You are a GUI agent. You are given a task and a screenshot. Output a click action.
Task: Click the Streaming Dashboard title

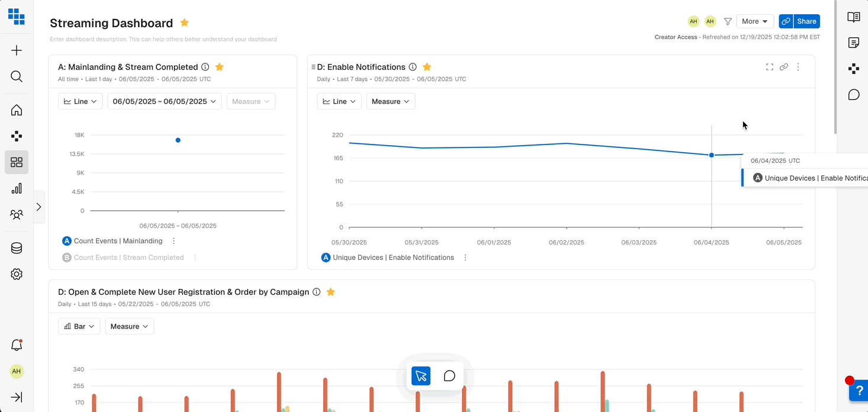point(111,23)
